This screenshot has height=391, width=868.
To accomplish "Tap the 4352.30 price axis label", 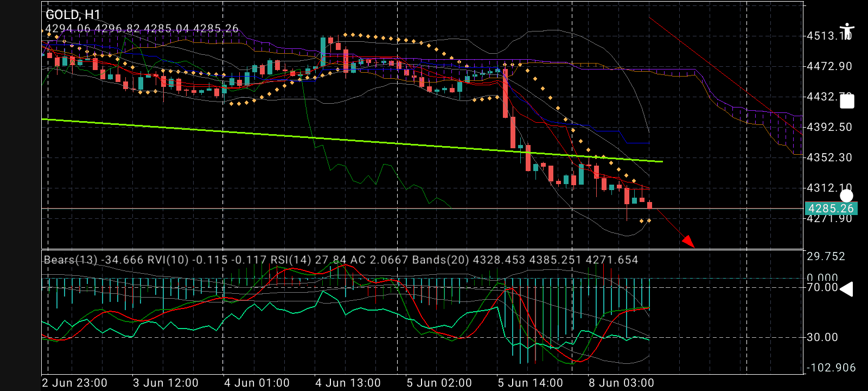I will (829, 157).
